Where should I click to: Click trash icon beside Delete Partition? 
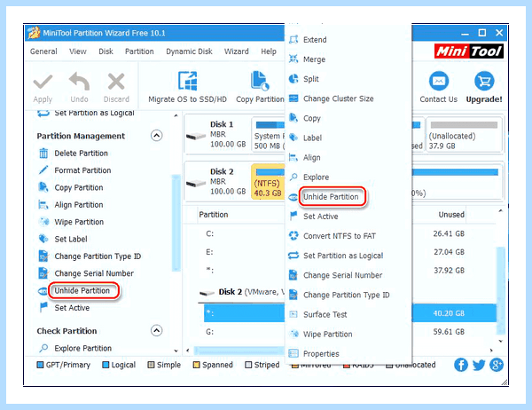[x=43, y=154]
